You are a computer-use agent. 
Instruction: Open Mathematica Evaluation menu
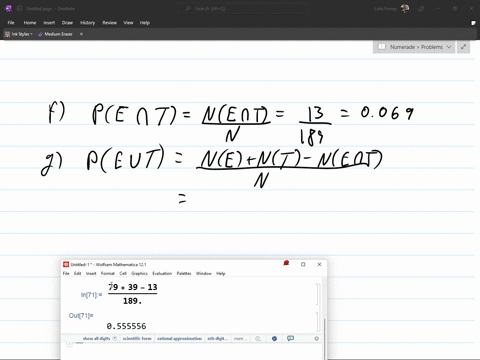(x=162, y=273)
